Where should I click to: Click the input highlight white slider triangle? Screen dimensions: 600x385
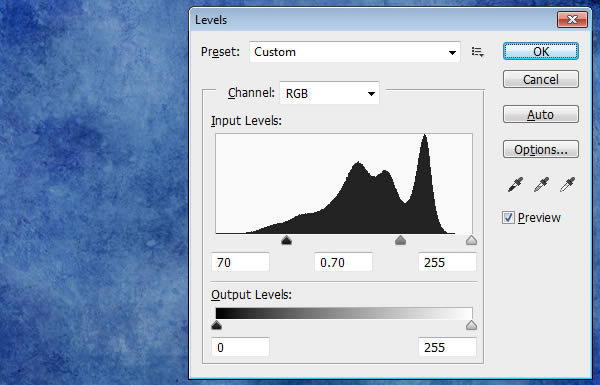pos(471,240)
